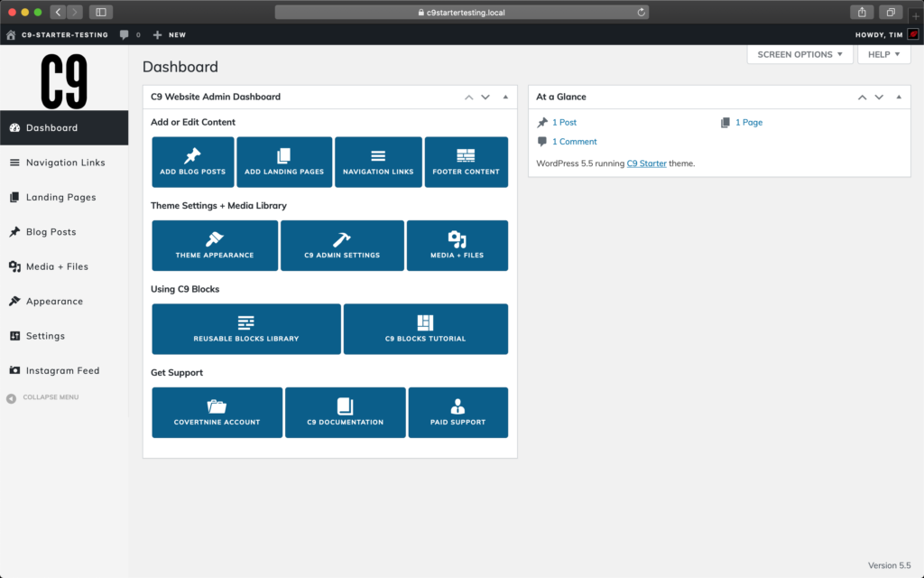Open the Covertnine Account tile
Image resolution: width=924 pixels, height=578 pixels.
point(217,412)
